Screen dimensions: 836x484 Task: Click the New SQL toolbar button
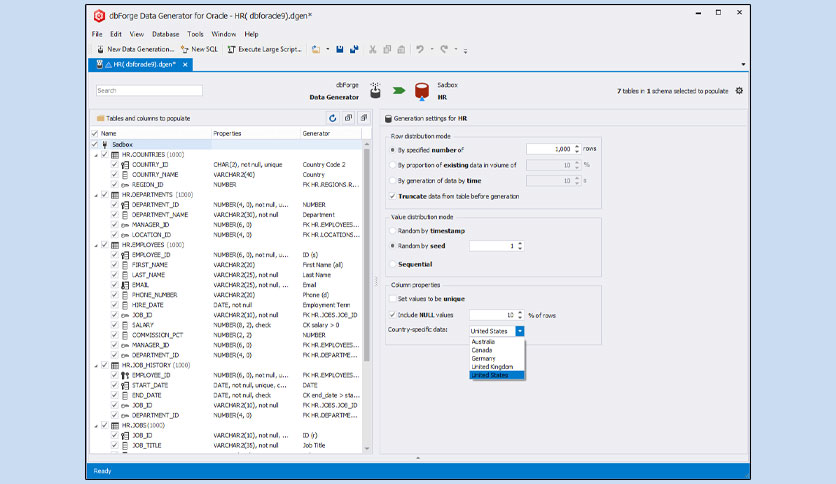[x=199, y=49]
